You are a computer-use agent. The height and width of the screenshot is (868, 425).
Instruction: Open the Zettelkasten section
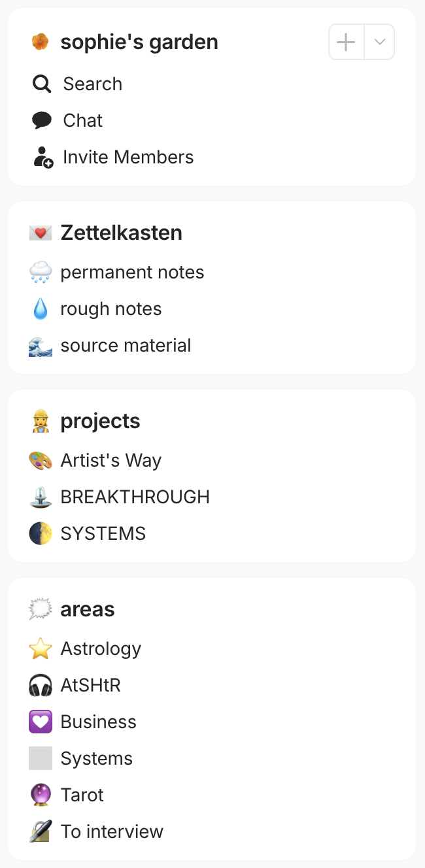point(121,233)
